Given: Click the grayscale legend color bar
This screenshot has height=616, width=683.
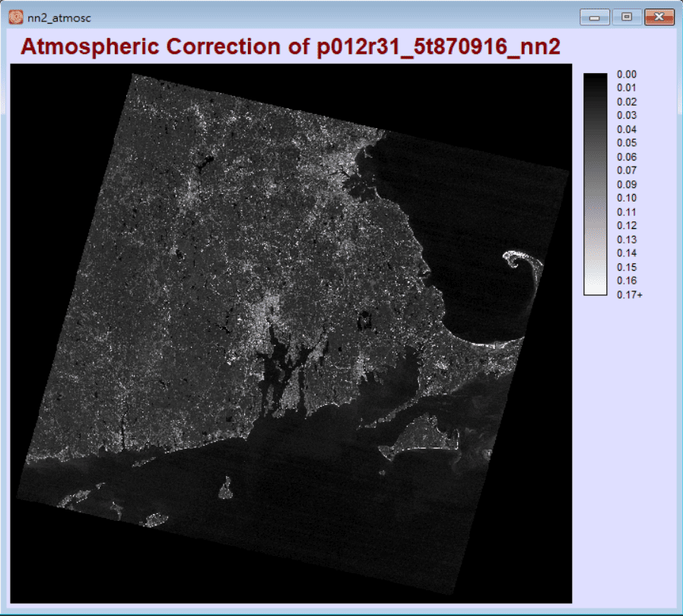Looking at the screenshot, I should (x=595, y=184).
